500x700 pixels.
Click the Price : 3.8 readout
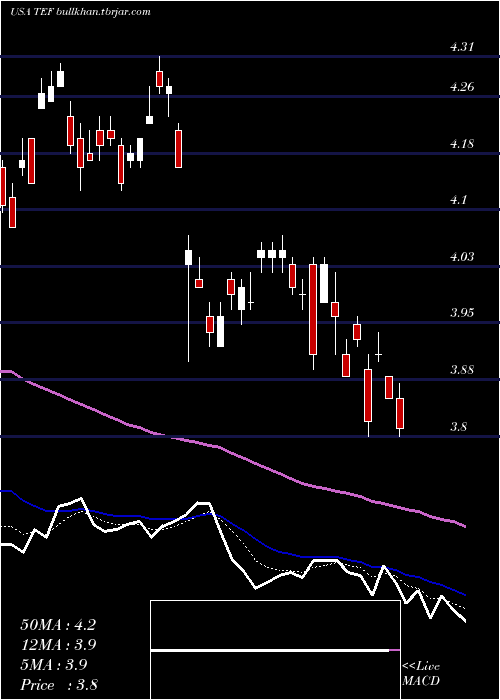[59, 685]
